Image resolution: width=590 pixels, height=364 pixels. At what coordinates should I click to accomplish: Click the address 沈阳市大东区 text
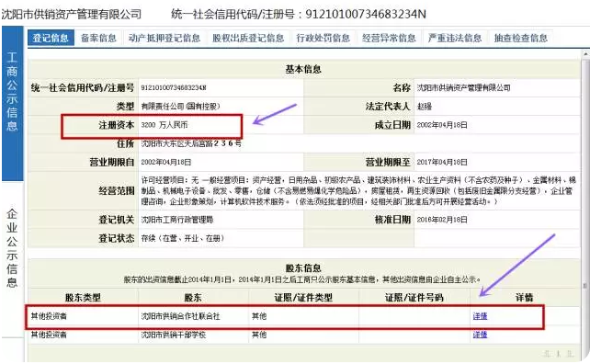click(191, 143)
